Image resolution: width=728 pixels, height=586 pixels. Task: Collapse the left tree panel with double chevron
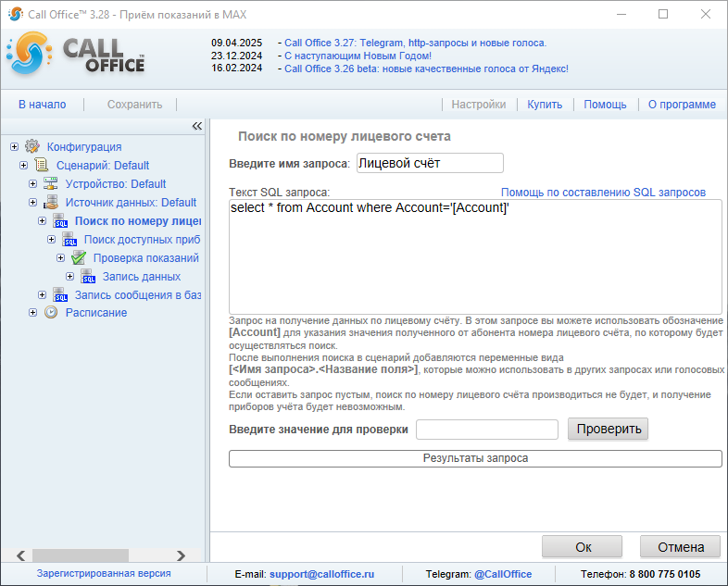tap(196, 126)
